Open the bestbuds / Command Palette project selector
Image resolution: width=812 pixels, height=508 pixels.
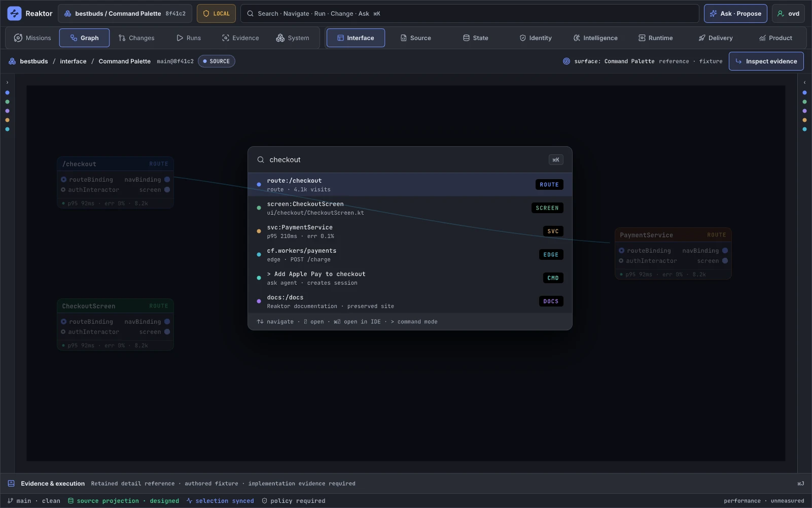125,14
